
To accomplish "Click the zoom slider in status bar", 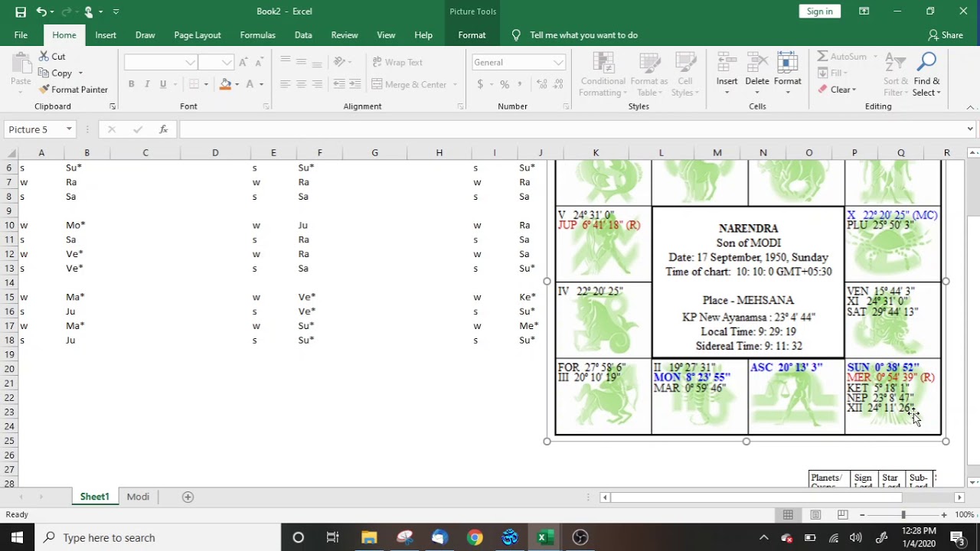I will click(903, 515).
